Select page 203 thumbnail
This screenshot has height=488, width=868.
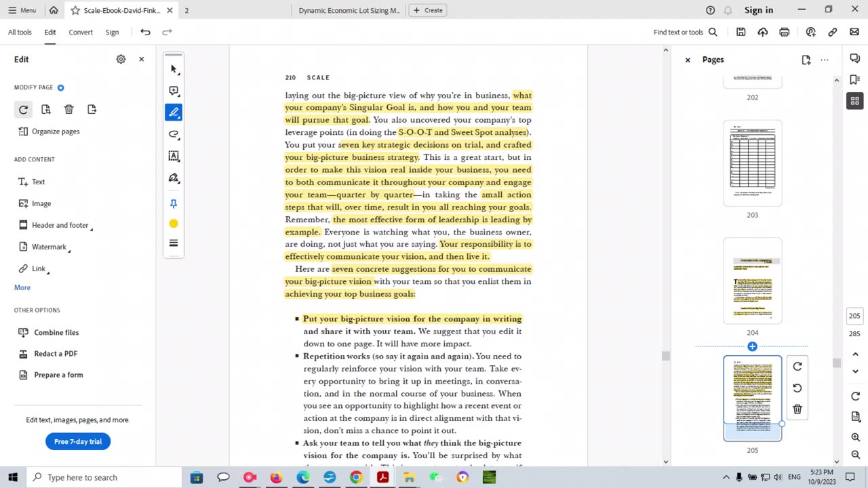click(x=753, y=163)
